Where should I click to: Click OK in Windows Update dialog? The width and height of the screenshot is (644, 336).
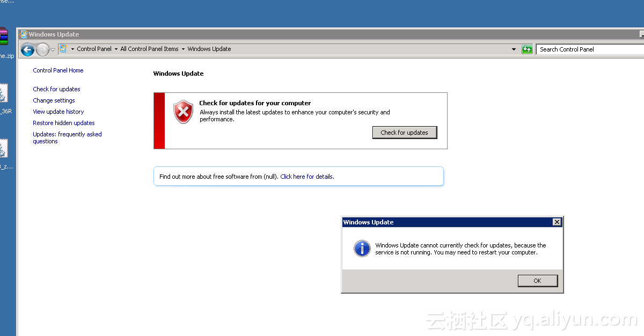538,281
